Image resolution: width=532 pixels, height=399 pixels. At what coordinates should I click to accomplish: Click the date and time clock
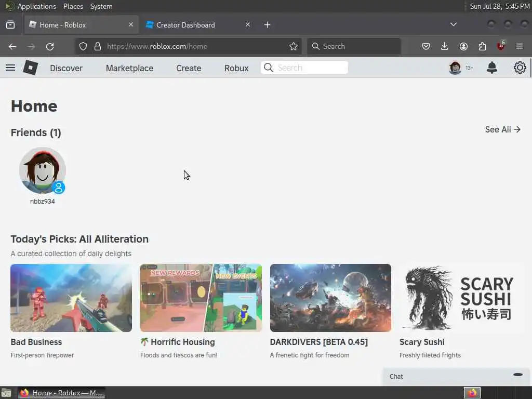[x=500, y=6]
